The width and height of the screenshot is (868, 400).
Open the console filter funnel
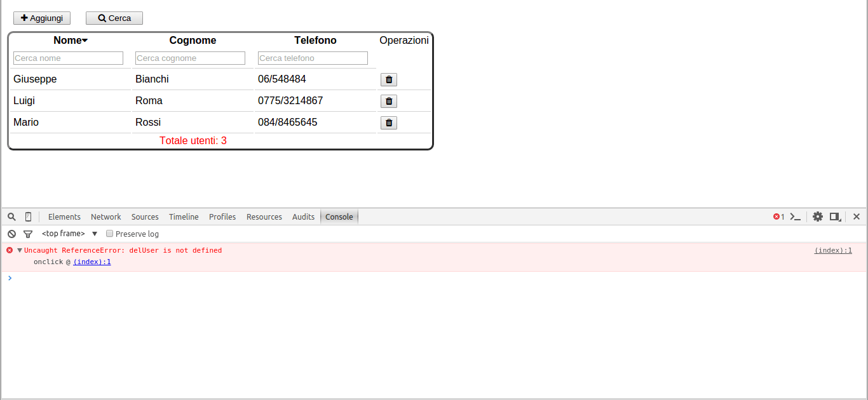click(x=28, y=234)
